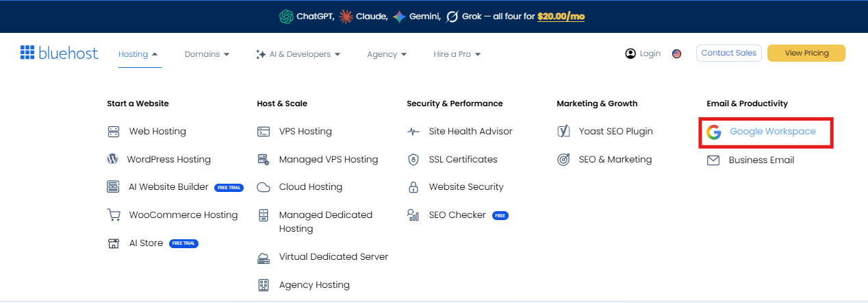Open the Managed VPS Hosting link
The width and height of the screenshot is (868, 303).
pos(329,159)
